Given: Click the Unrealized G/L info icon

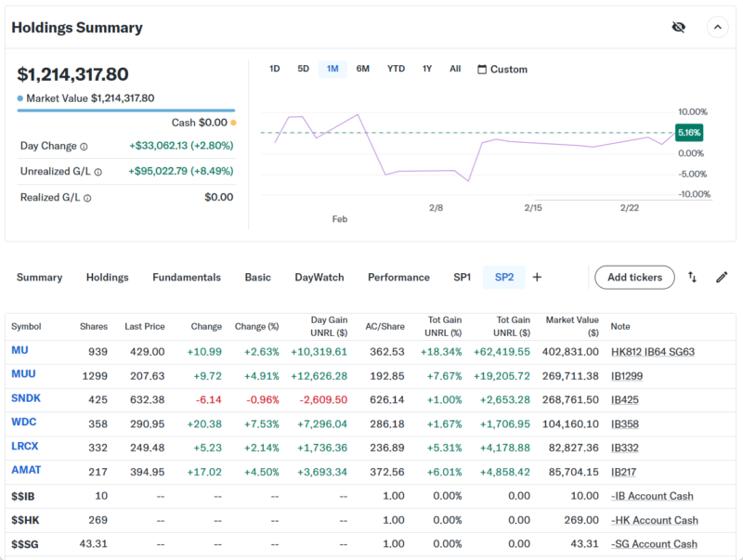Looking at the screenshot, I should point(98,172).
